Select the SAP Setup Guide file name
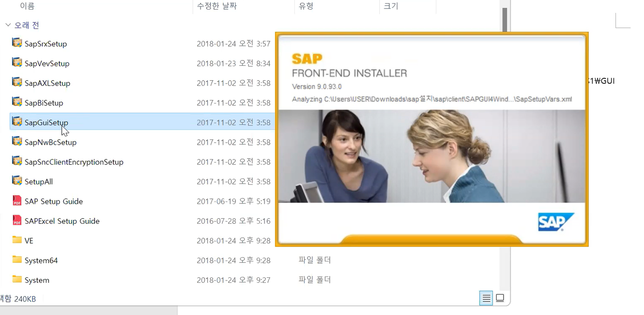Screen dimensions: 644x315 point(54,202)
